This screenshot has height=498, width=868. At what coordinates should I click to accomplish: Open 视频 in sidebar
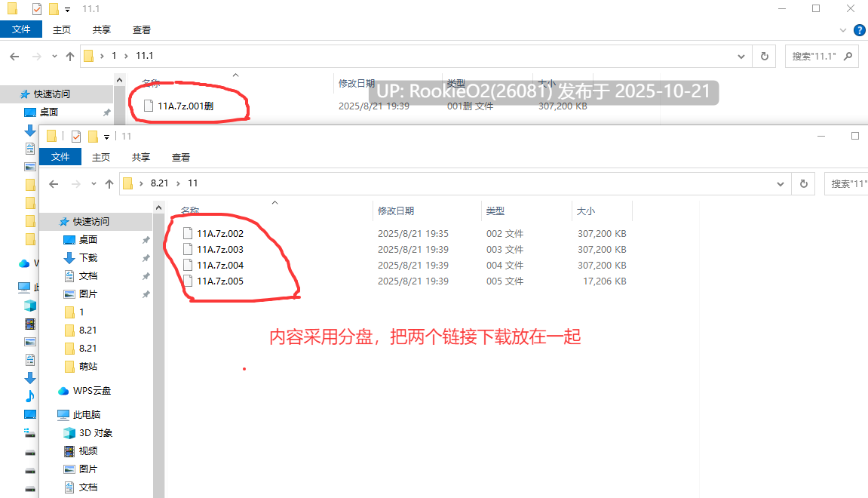coord(88,451)
